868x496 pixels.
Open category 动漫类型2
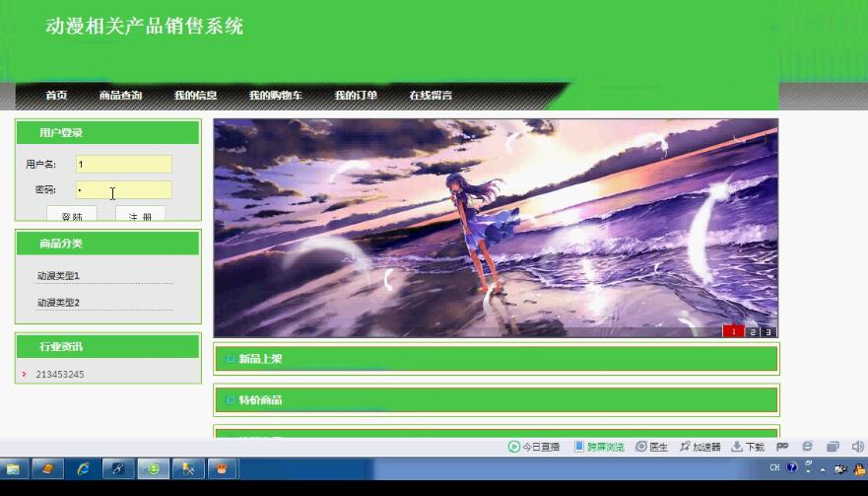pyautogui.click(x=58, y=302)
